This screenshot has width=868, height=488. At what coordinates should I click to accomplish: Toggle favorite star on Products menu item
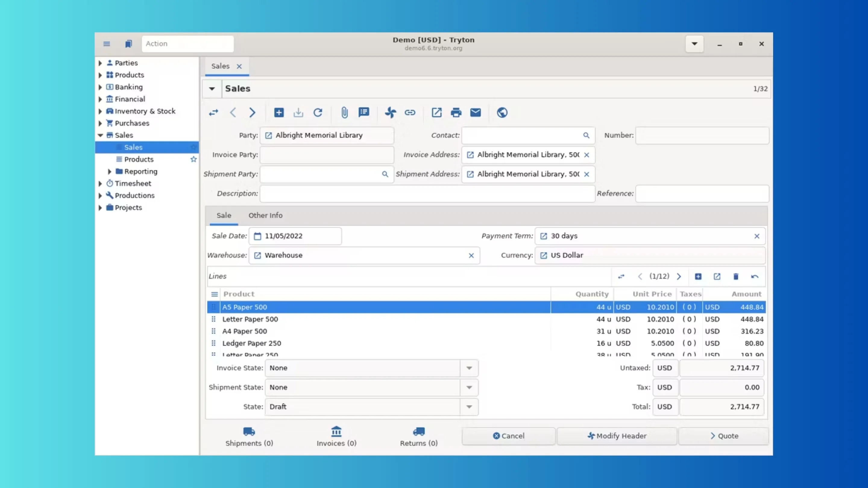[193, 159]
